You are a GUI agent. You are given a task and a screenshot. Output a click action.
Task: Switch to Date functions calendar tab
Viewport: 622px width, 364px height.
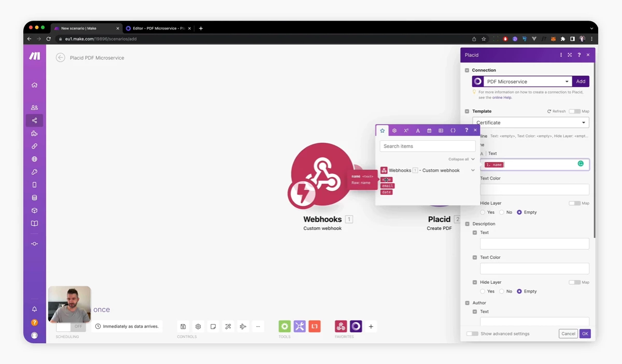pos(429,130)
